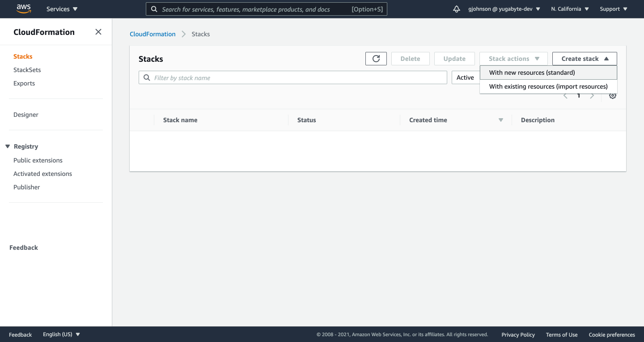Select the Active stacks filter
The width and height of the screenshot is (644, 342).
tap(466, 77)
